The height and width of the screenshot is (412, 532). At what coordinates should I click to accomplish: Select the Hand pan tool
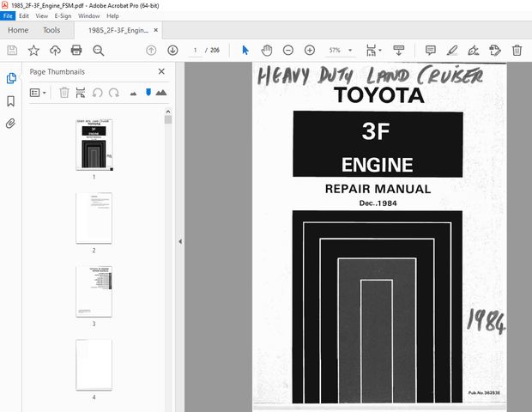point(266,51)
